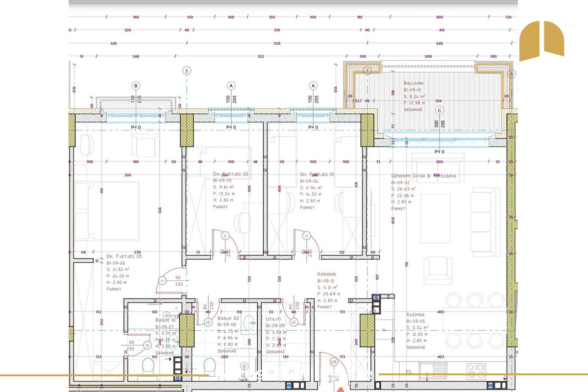Click the gold arch logo

(541, 41)
